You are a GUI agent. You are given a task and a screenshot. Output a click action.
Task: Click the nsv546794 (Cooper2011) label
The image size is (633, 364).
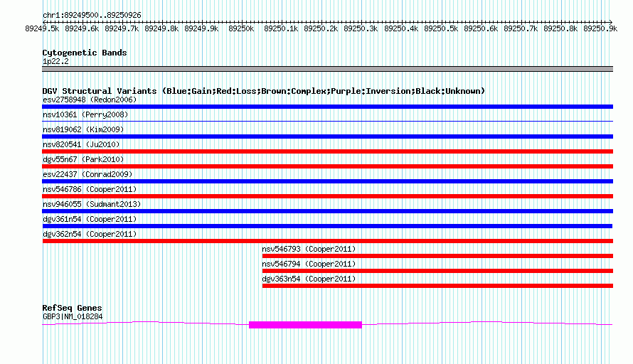309,264
